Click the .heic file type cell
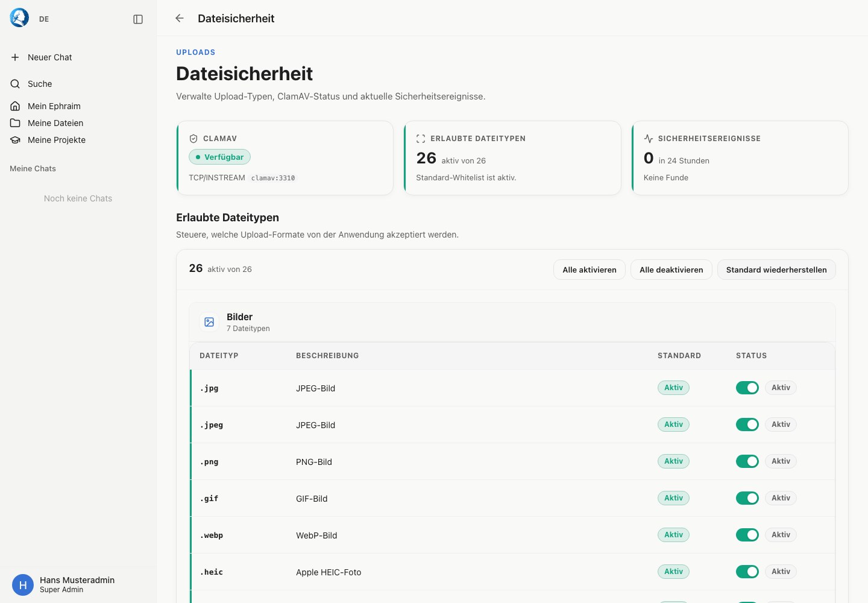Viewport: 868px width, 603px height. click(x=211, y=572)
